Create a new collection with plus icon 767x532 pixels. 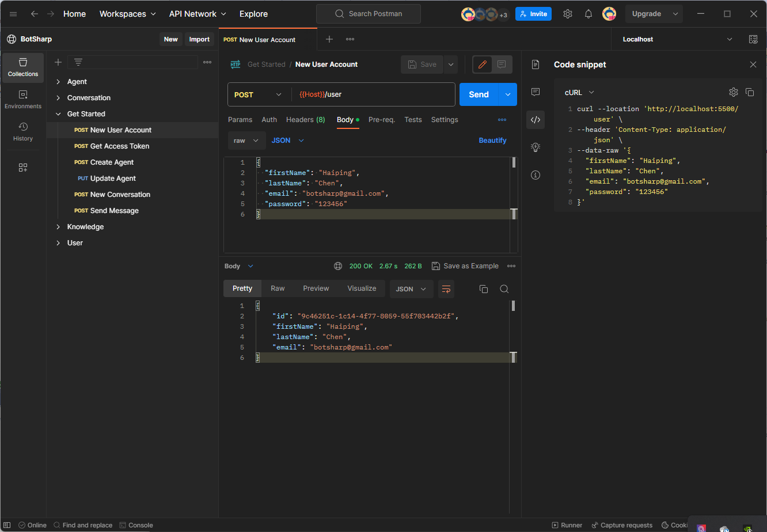coord(58,62)
